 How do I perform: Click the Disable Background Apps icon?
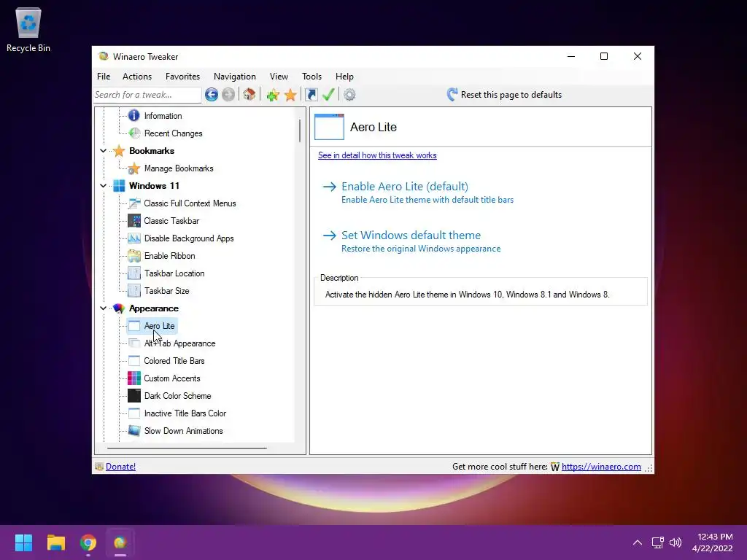click(134, 238)
